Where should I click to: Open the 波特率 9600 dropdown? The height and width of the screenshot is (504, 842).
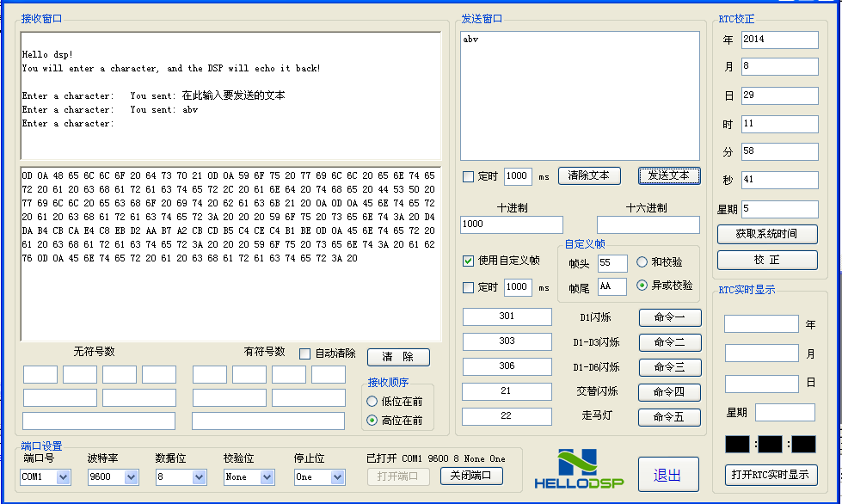click(x=131, y=476)
